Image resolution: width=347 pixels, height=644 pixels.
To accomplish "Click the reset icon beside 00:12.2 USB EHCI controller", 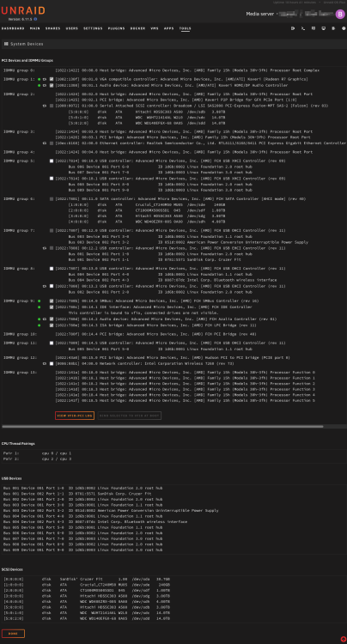I will coord(45,248).
